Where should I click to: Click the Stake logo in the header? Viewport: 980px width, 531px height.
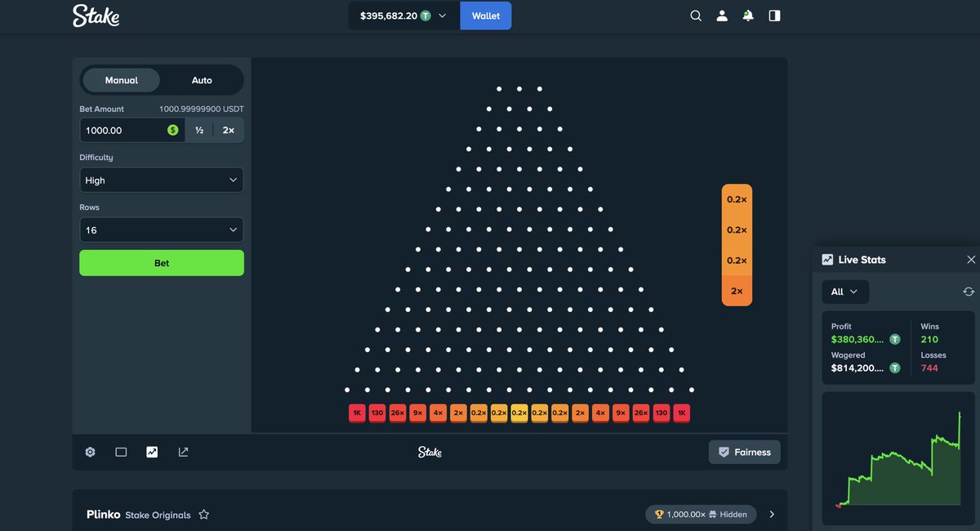click(96, 16)
